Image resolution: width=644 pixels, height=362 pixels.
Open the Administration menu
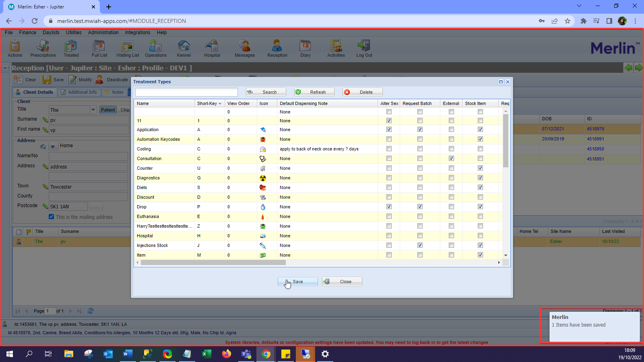pos(103,33)
